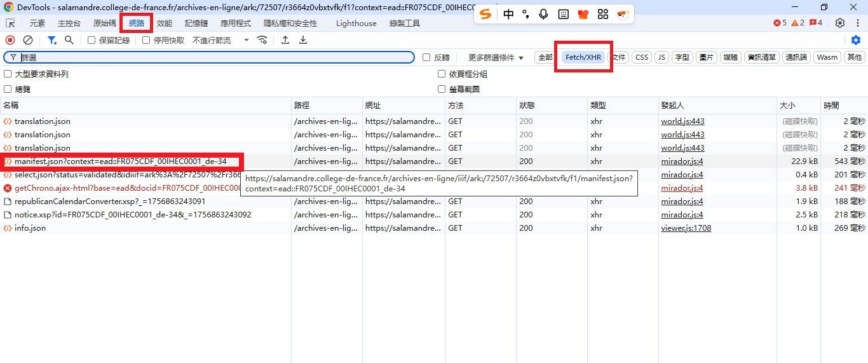This screenshot has width=868, height=363.
Task: Expand the 更多篩選條件 dropdown
Action: click(x=496, y=57)
